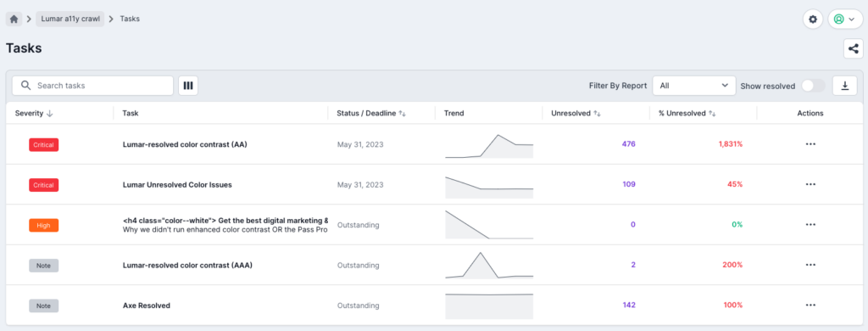
Task: Click the 45% unresolved value
Action: pos(735,185)
